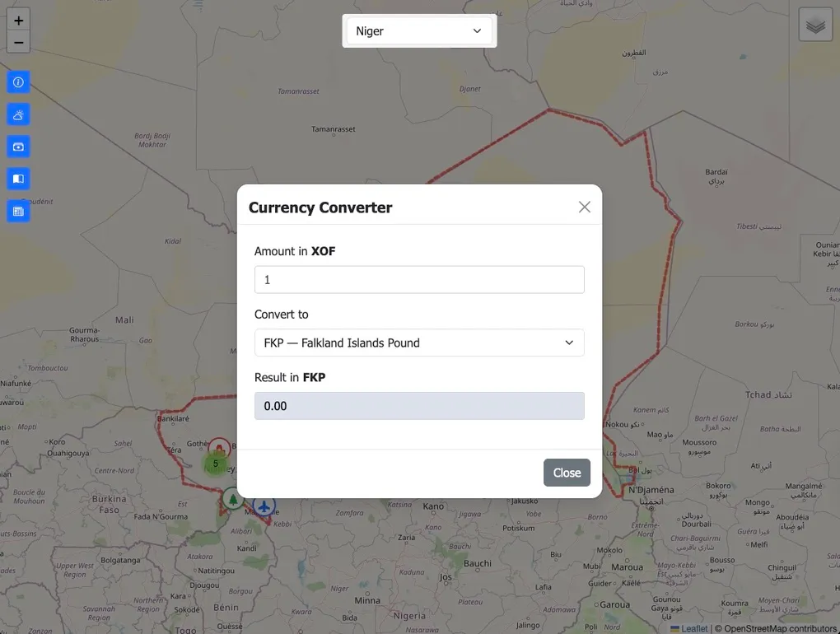Click the Amount in XOF input field
840x634 pixels.
click(x=419, y=279)
